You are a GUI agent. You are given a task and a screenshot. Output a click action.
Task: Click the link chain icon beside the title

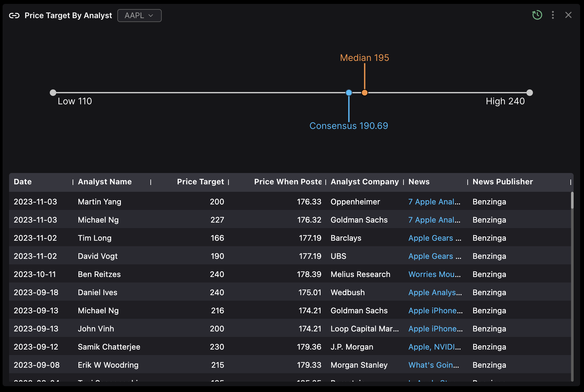coord(14,16)
